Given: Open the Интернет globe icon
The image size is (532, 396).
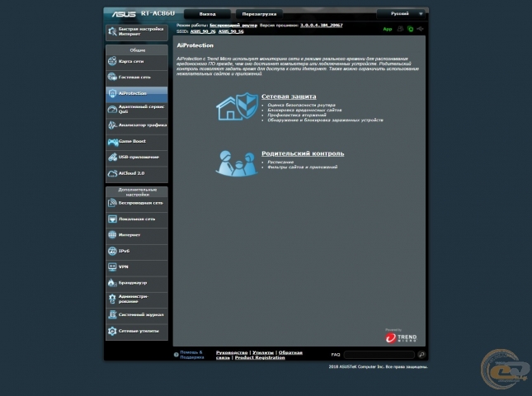Looking at the screenshot, I should pos(112,235).
